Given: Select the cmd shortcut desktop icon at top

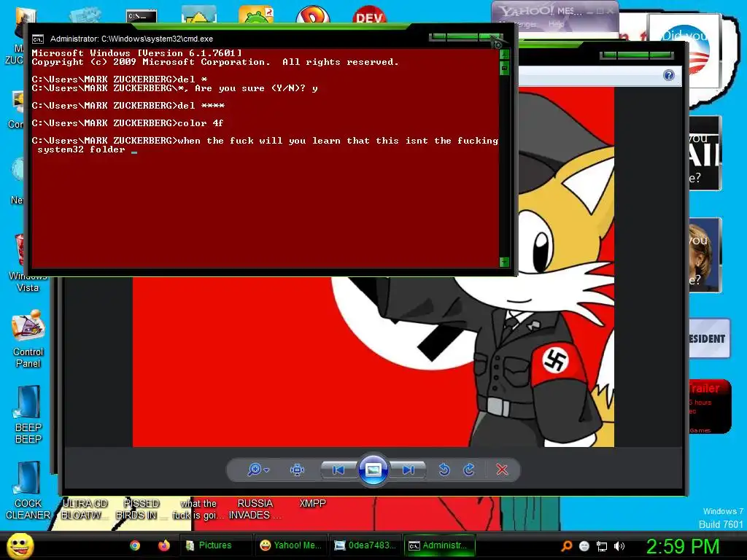Looking at the screenshot, I should pyautogui.click(x=142, y=16).
